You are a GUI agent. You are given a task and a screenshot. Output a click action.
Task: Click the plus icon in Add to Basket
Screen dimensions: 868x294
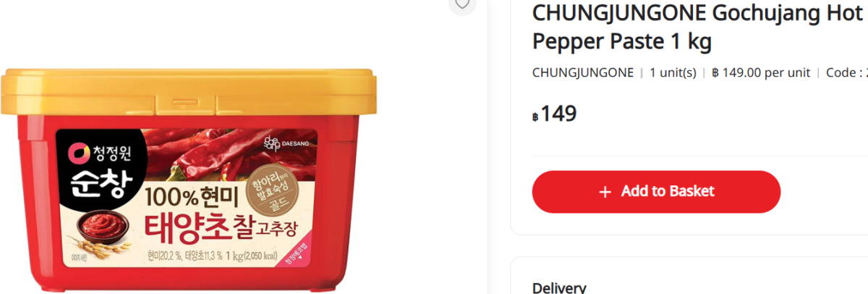point(605,192)
